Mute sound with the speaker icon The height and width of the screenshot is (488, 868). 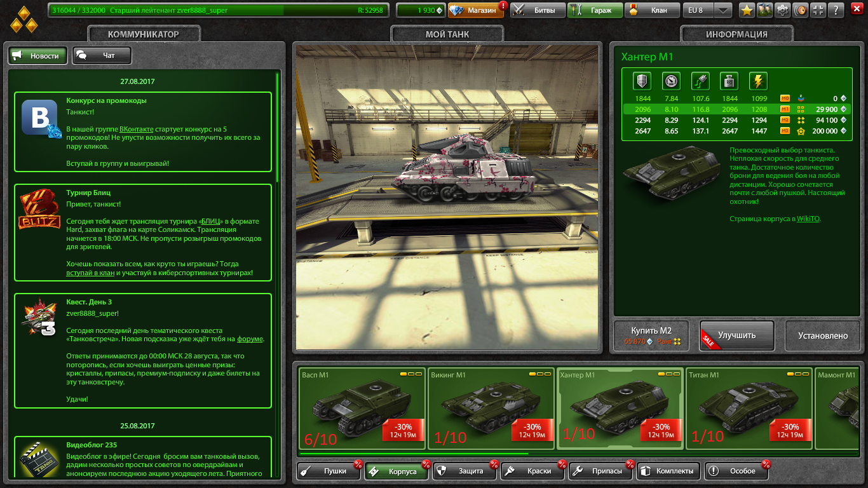tap(800, 10)
